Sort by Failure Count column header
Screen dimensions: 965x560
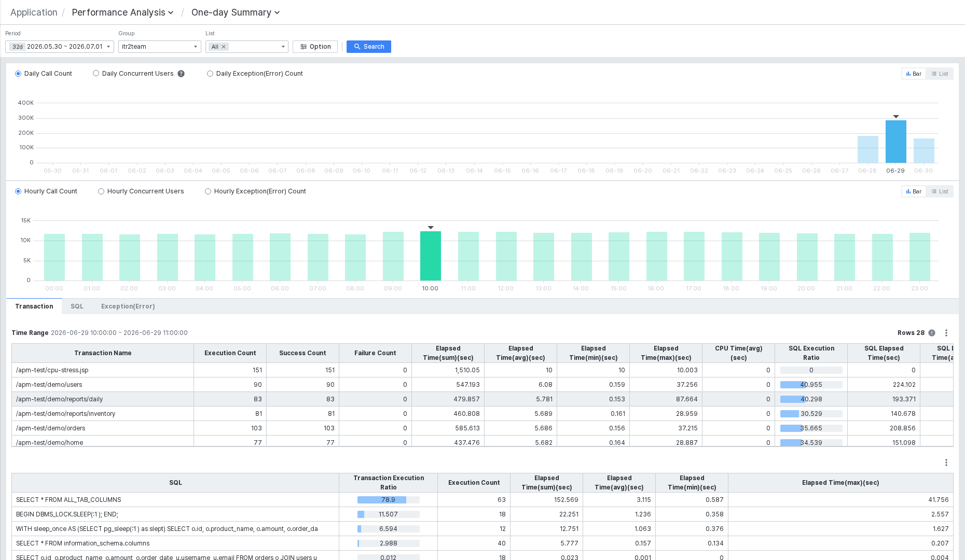375,353
